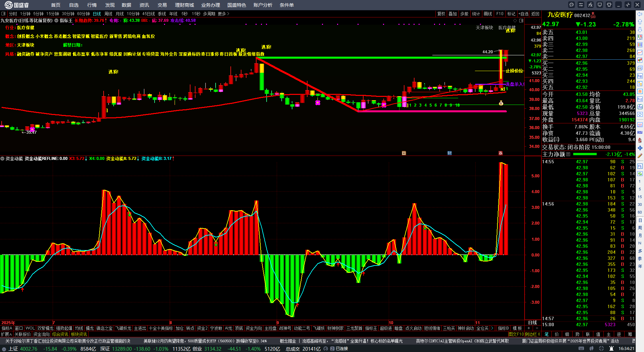Screen dimensions: 644x352
Task: Select the pencil drawing tool icon
Action: click(640, 156)
